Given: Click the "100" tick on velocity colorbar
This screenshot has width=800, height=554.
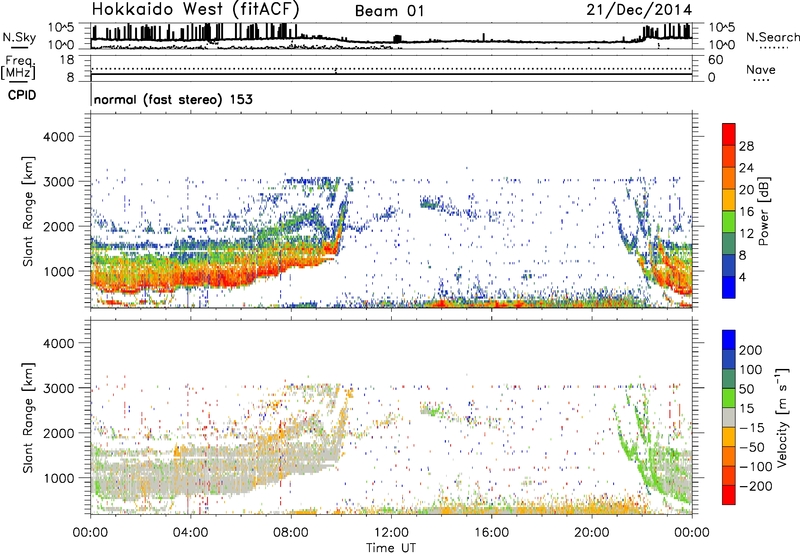Looking at the screenshot, I should pos(751,369).
